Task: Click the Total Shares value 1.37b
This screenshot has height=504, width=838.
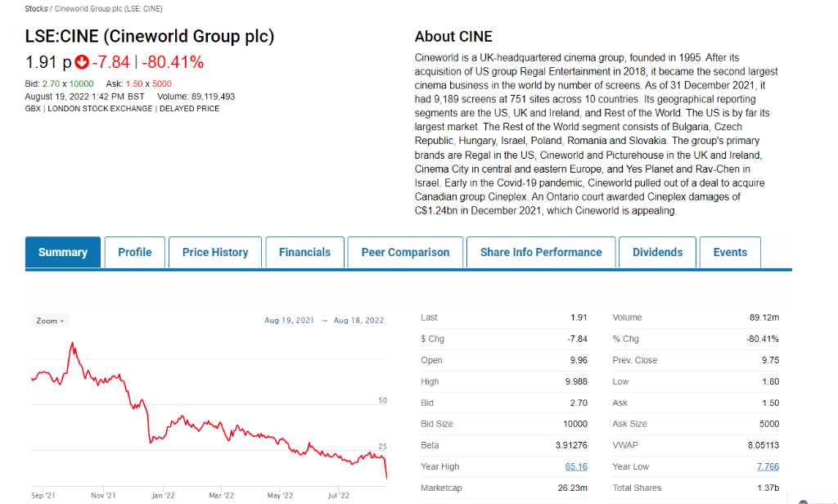Action: (768, 488)
